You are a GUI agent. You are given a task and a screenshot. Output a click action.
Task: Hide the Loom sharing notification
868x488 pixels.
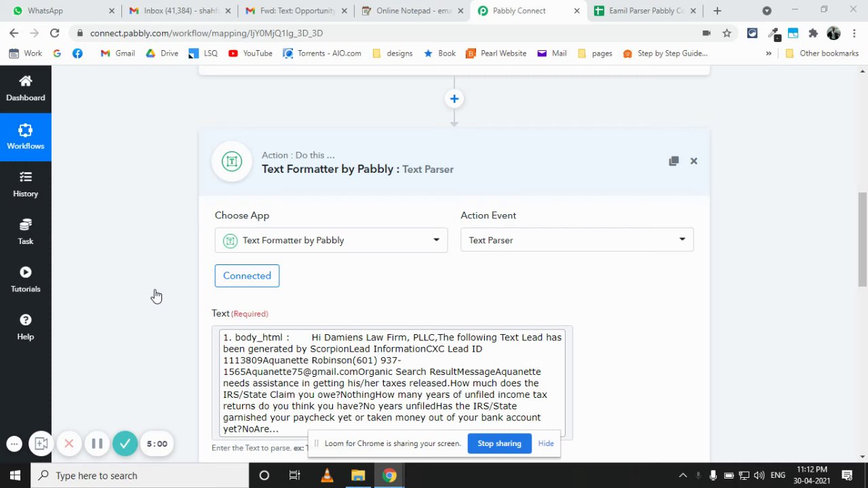546,443
